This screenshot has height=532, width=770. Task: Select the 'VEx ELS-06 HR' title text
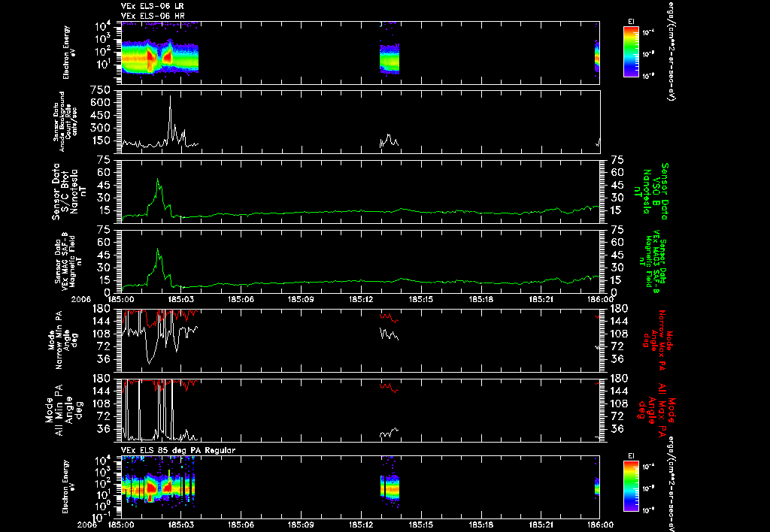[152, 16]
